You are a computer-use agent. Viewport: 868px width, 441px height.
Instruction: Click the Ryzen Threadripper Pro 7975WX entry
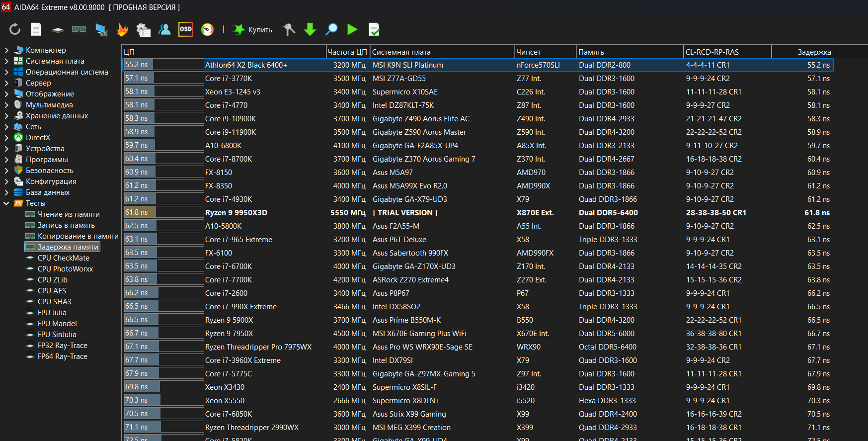coord(258,347)
